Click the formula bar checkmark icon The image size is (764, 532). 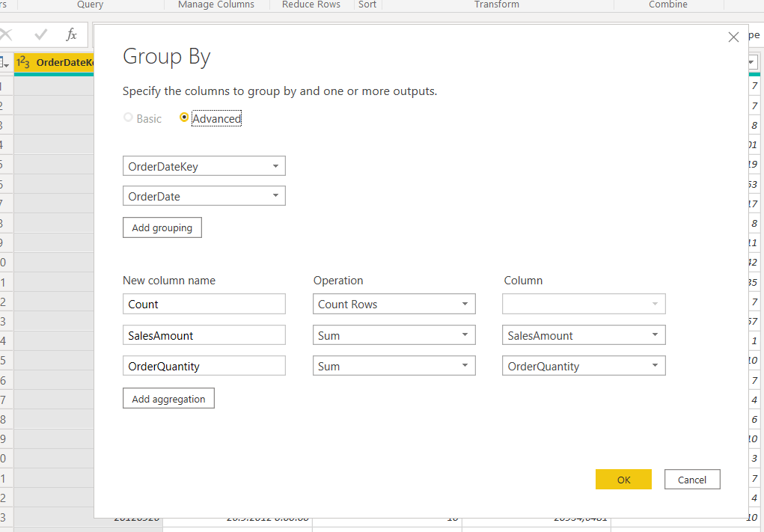pos(41,34)
